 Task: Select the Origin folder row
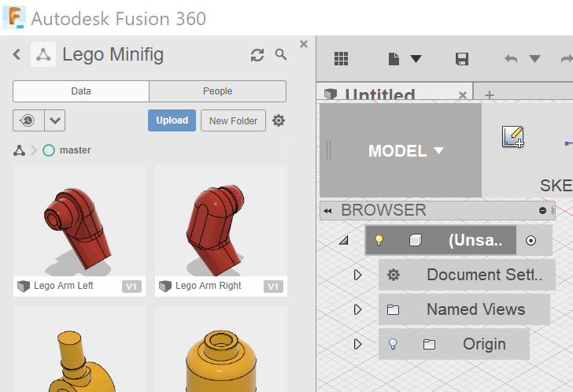point(454,344)
